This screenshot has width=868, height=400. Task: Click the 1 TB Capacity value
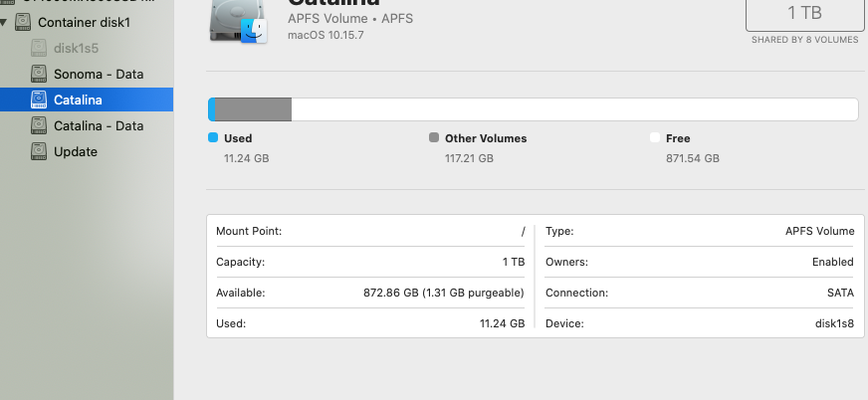(x=514, y=262)
